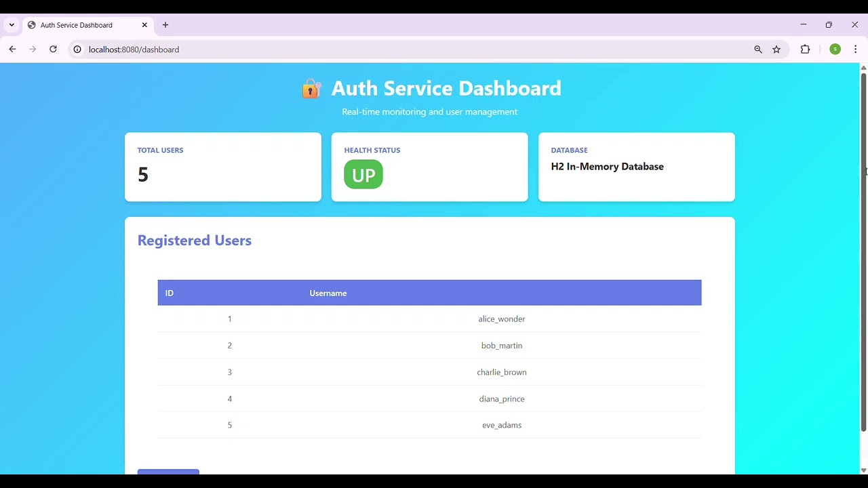Open the zoom magnifier icon in address bar

(x=758, y=49)
